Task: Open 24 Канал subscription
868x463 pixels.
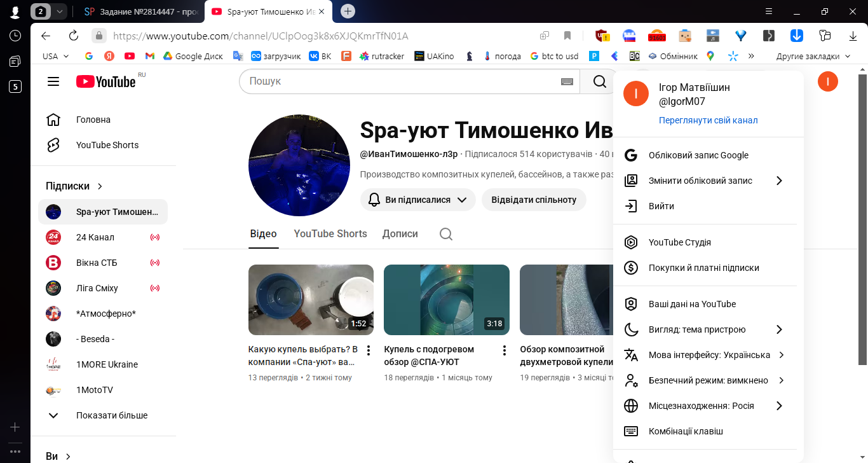Action: [x=103, y=237]
